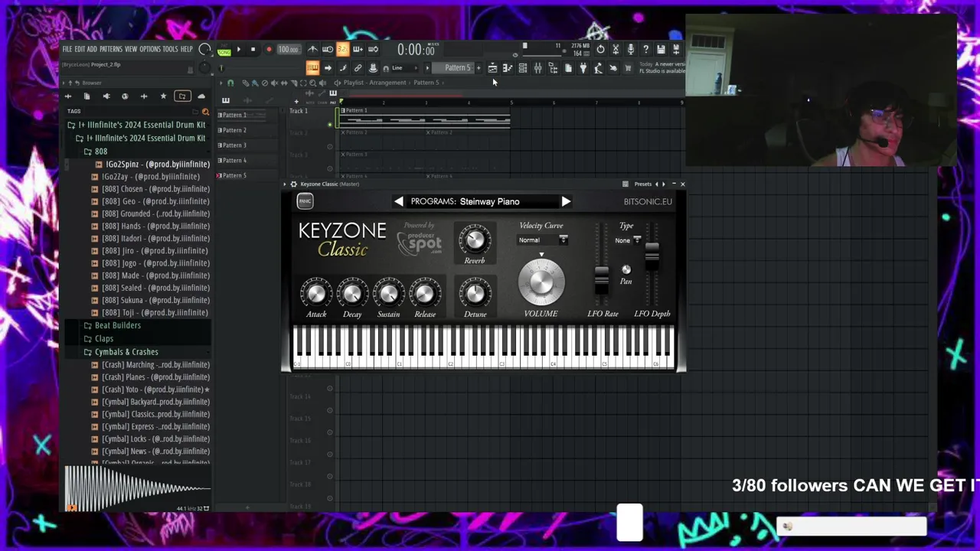Toggle the playlist magnet snap icon
This screenshot has height=551, width=980.
[x=230, y=83]
